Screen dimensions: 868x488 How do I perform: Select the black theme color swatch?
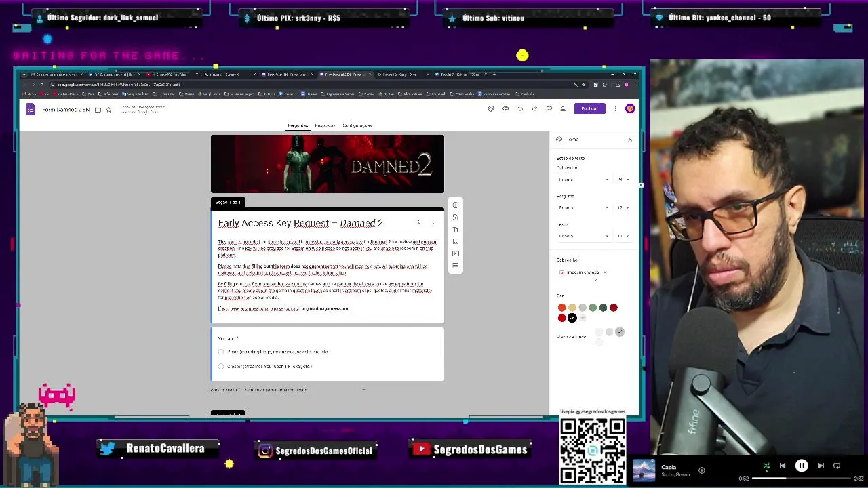[572, 318]
